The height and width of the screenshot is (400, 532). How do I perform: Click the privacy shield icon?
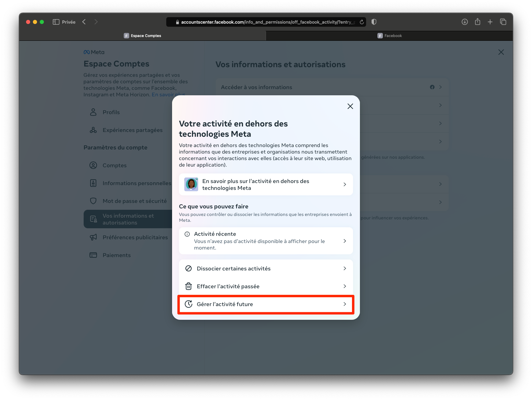[374, 22]
